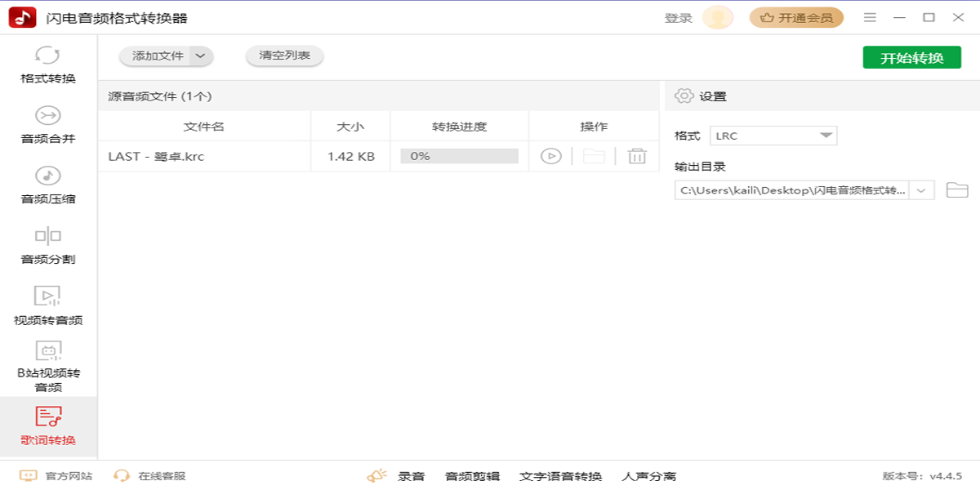
Task: Open output folder for listed file
Action: click(594, 156)
